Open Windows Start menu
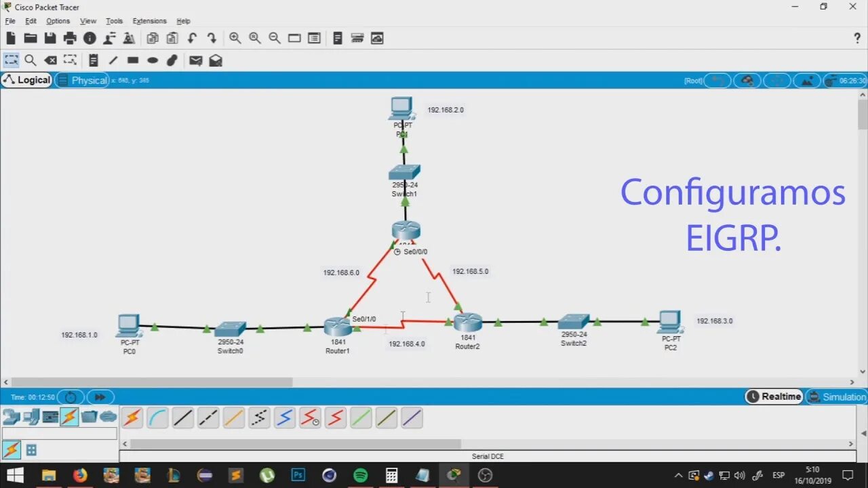 [x=14, y=475]
